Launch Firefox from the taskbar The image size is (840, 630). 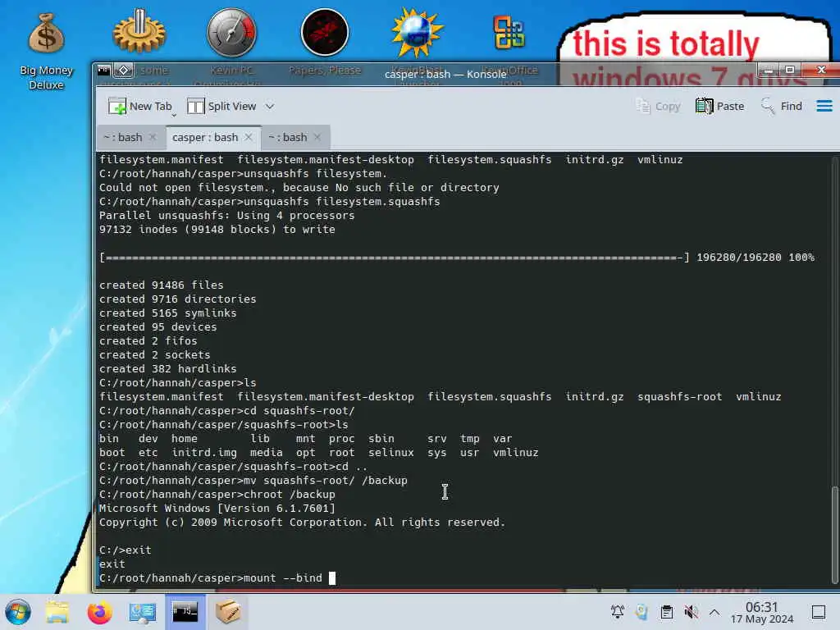click(99, 612)
